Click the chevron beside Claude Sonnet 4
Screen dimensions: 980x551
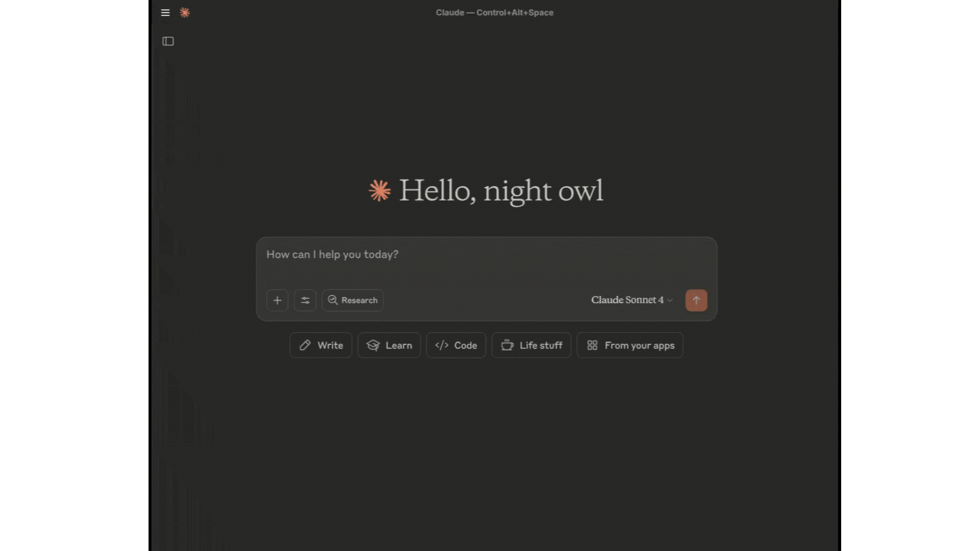(x=670, y=300)
